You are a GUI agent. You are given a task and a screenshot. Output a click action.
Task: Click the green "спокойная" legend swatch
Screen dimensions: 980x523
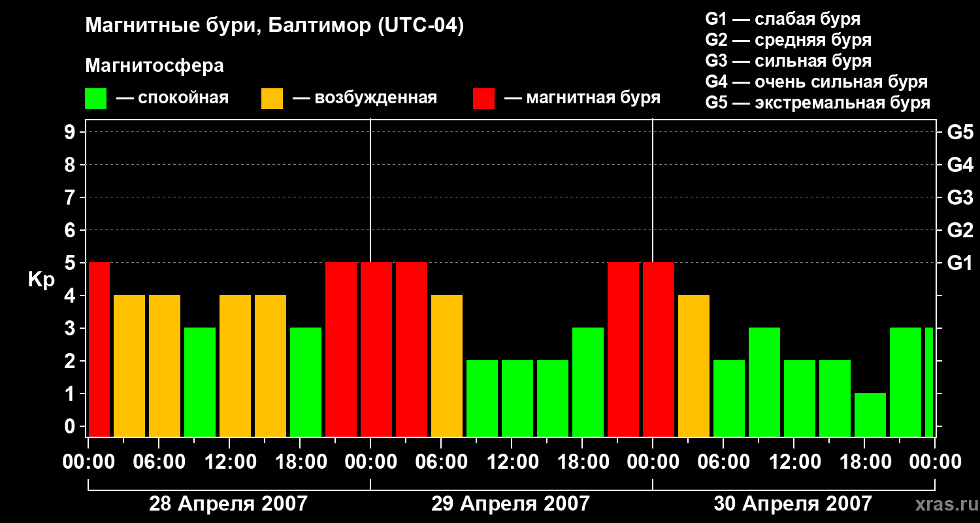tap(95, 99)
